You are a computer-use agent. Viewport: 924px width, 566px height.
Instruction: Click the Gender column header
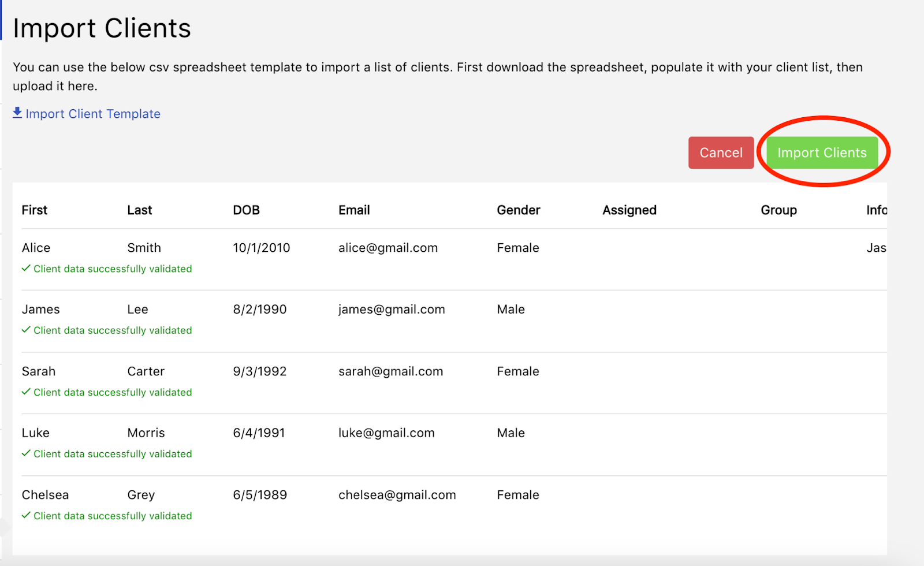519,210
